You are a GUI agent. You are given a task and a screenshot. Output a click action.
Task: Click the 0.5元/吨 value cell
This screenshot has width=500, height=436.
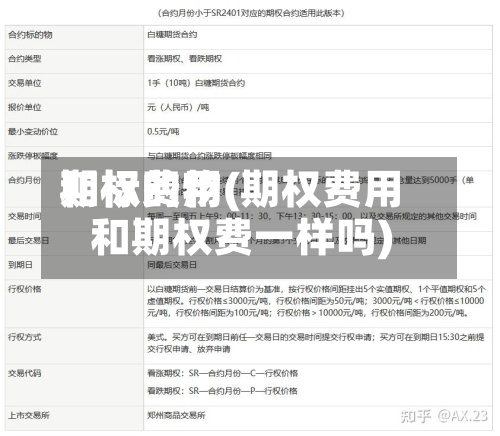pyautogui.click(x=163, y=132)
